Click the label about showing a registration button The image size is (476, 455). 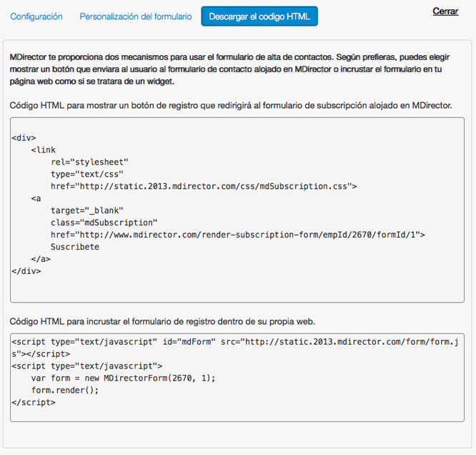[230, 105]
